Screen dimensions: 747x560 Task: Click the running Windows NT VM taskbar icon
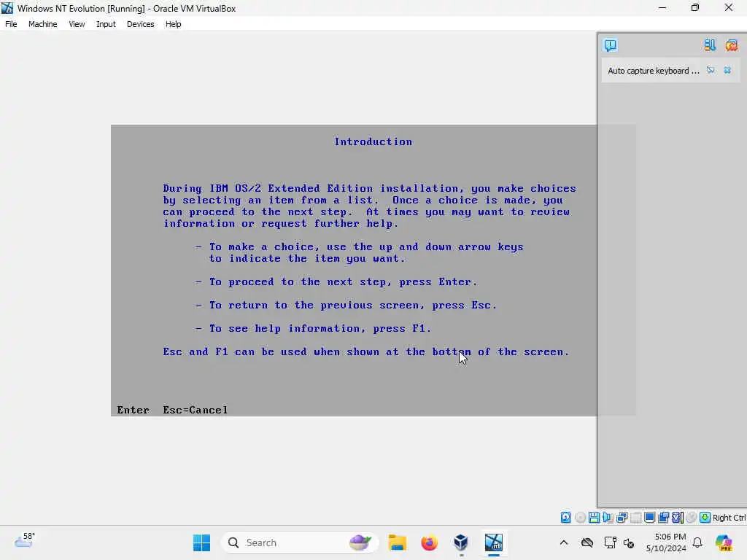coord(494,542)
